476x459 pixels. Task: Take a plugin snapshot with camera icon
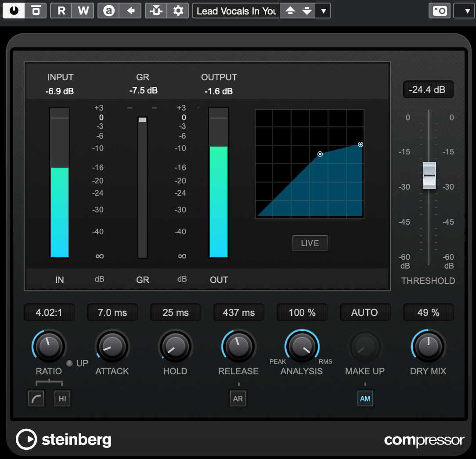pos(439,11)
